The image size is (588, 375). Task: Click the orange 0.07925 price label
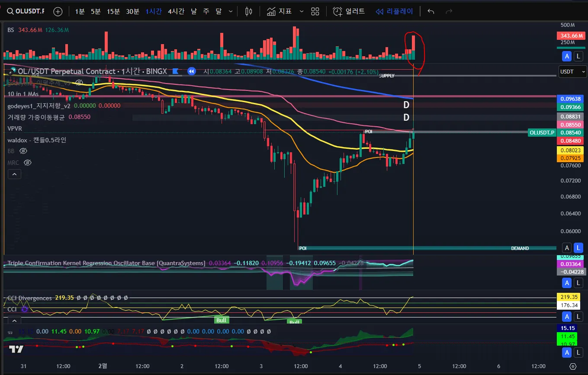(x=571, y=158)
